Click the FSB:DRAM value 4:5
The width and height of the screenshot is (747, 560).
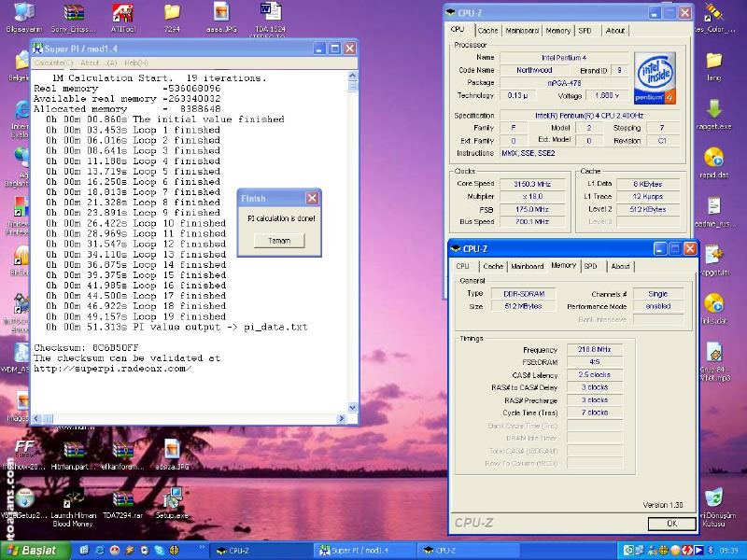(595, 362)
